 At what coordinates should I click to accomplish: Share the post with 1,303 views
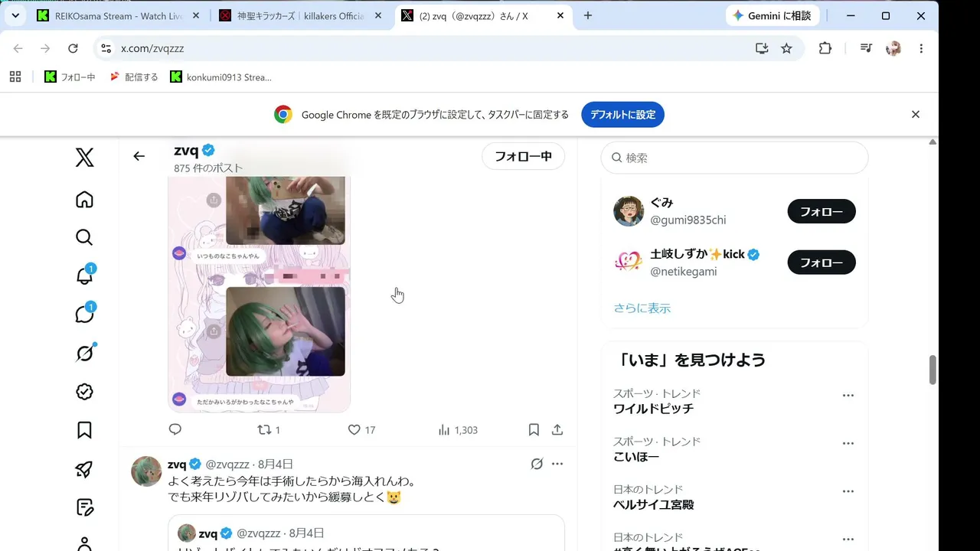(557, 430)
